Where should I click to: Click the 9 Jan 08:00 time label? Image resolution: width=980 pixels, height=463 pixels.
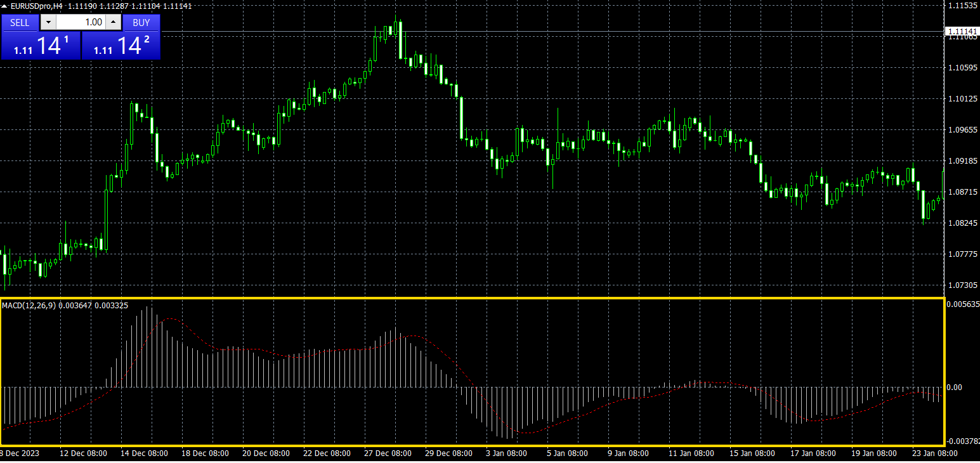628,453
